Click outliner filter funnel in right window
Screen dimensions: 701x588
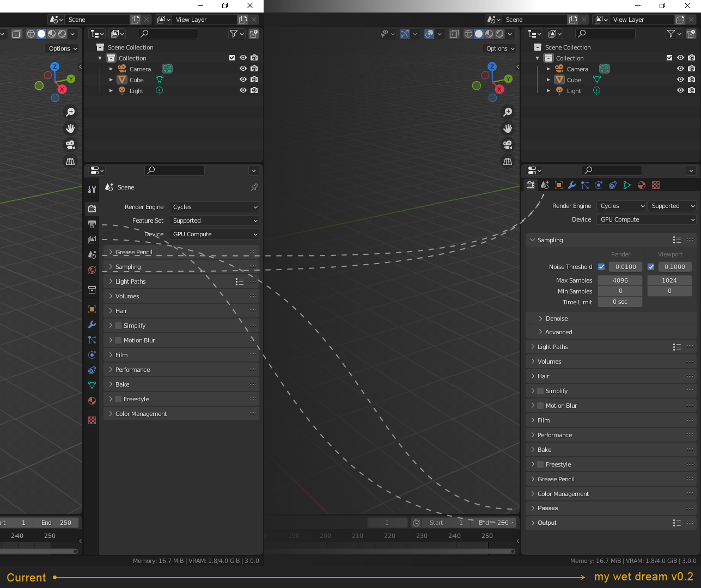coord(674,34)
